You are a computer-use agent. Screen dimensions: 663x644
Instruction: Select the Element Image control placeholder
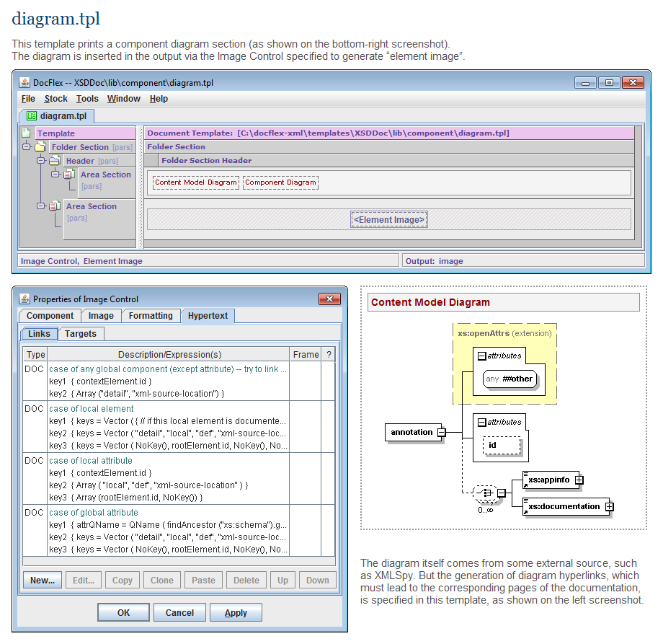tap(389, 220)
